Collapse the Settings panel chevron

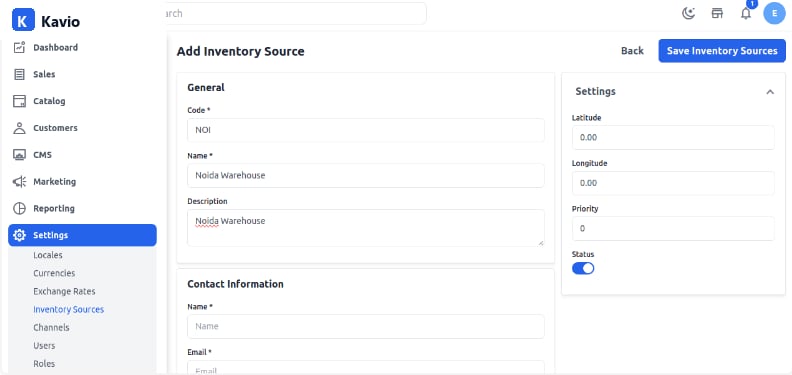pyautogui.click(x=770, y=92)
